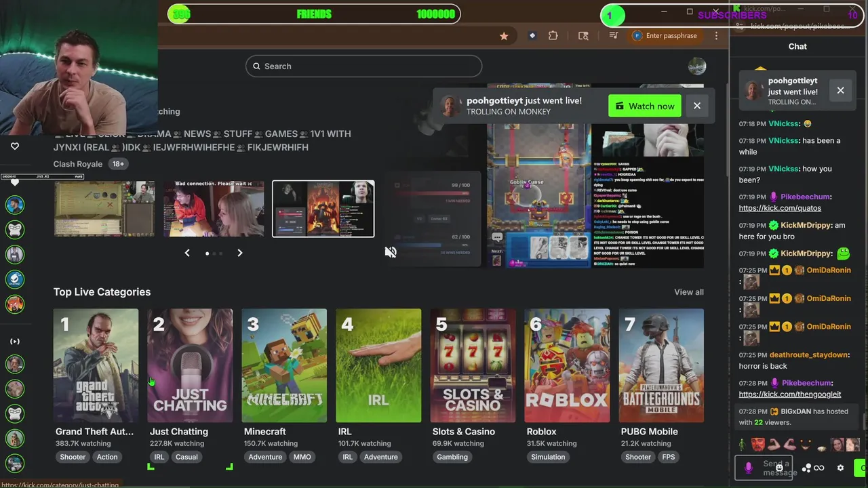This screenshot has width=868, height=488.
Task: Unmute the featured stream preview
Action: pos(391,252)
